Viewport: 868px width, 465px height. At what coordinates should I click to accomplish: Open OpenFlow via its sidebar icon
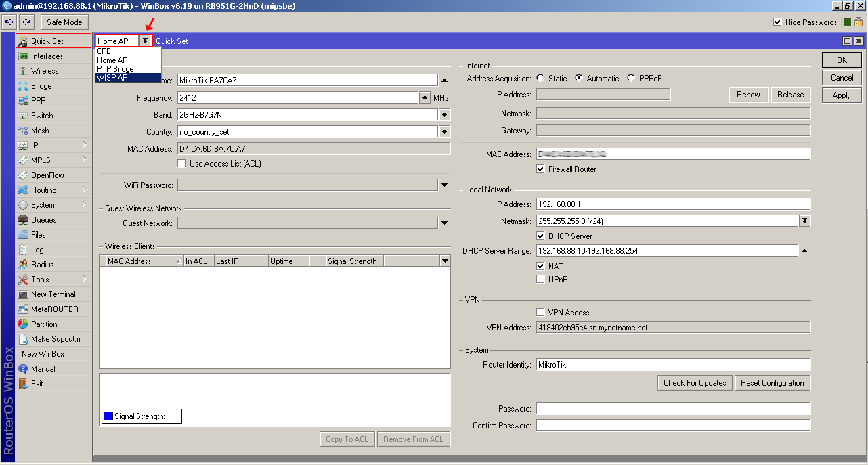(x=23, y=175)
